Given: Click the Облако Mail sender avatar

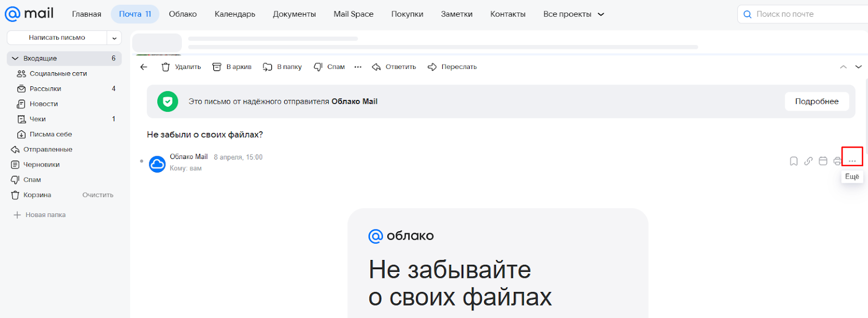Looking at the screenshot, I should 157,164.
